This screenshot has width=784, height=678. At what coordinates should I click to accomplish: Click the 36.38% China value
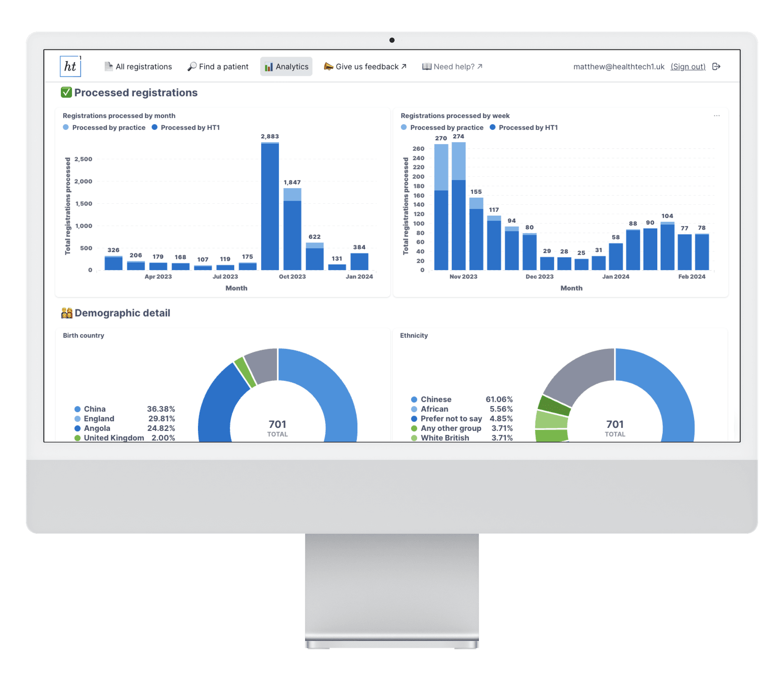point(161,409)
